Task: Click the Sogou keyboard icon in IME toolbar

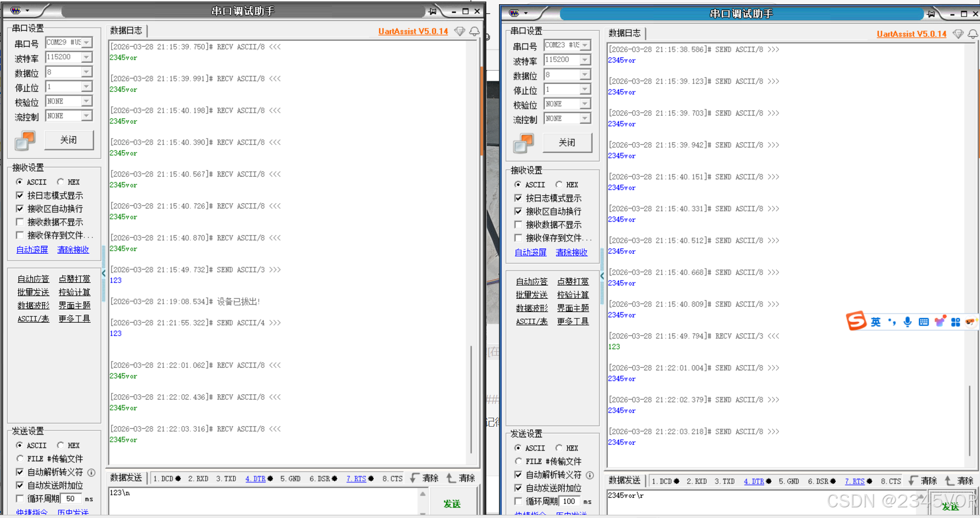Action: [923, 322]
